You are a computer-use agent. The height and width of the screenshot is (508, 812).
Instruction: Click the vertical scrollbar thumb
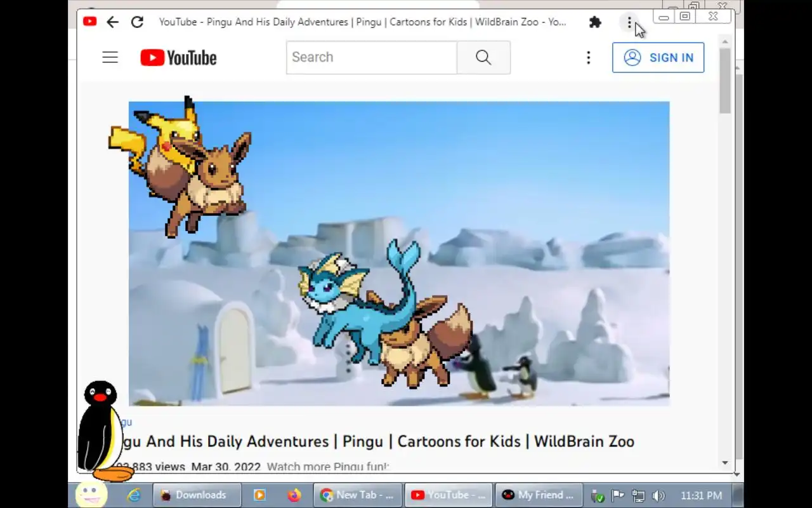tap(725, 81)
